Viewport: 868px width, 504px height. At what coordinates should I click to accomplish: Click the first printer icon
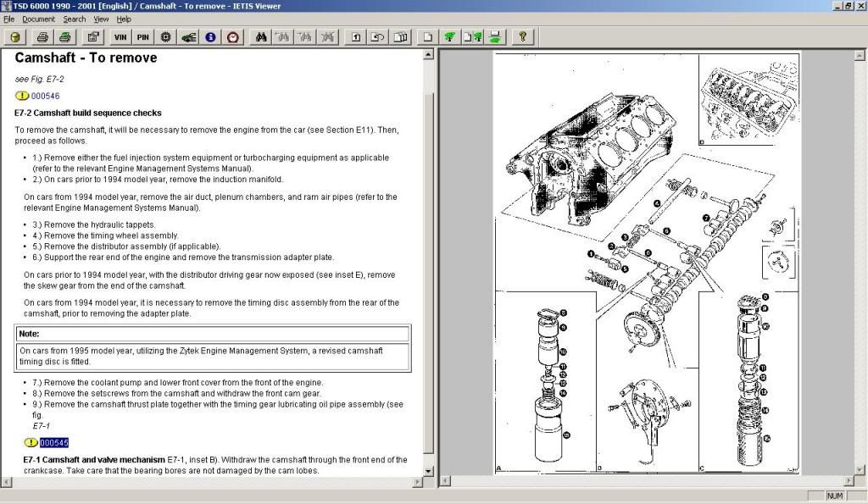click(42, 37)
